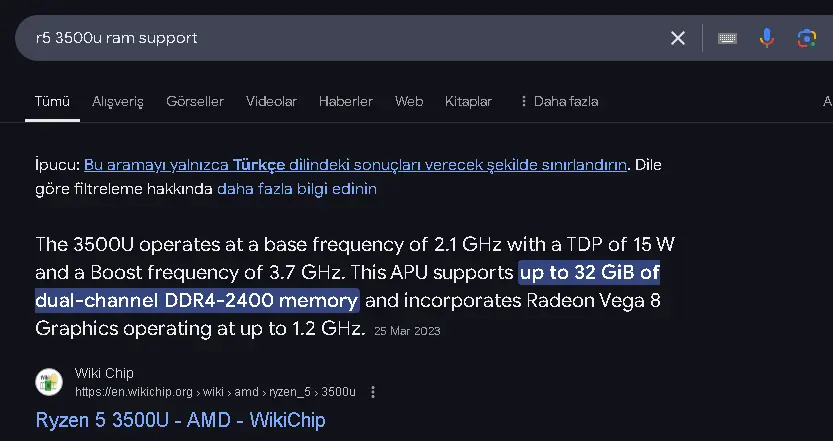
Task: Click the highlighted 'up to 32 GiB' snippet text
Action: pyautogui.click(x=590, y=273)
